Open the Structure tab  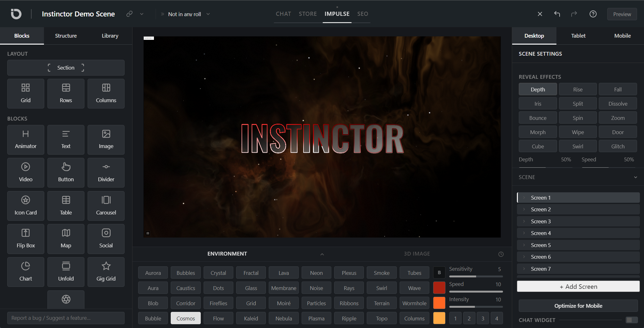point(66,36)
